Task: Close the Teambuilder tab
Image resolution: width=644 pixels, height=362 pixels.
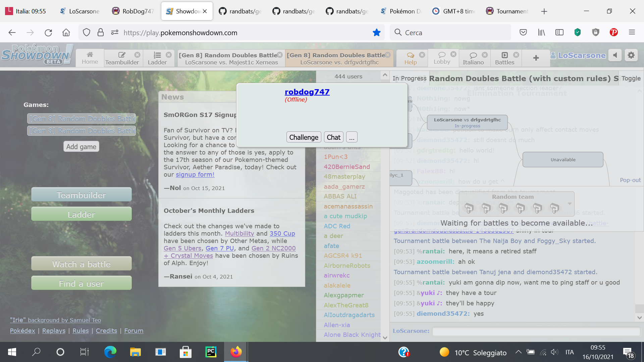Action: pyautogui.click(x=137, y=55)
